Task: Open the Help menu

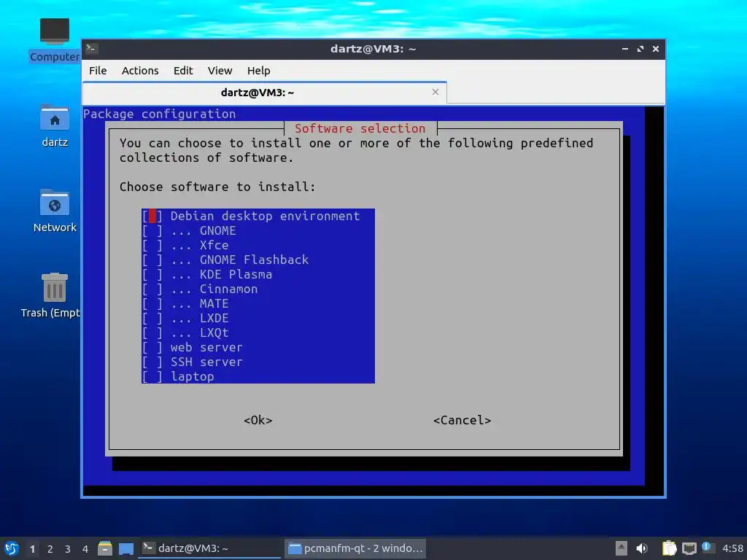Action: click(x=259, y=71)
